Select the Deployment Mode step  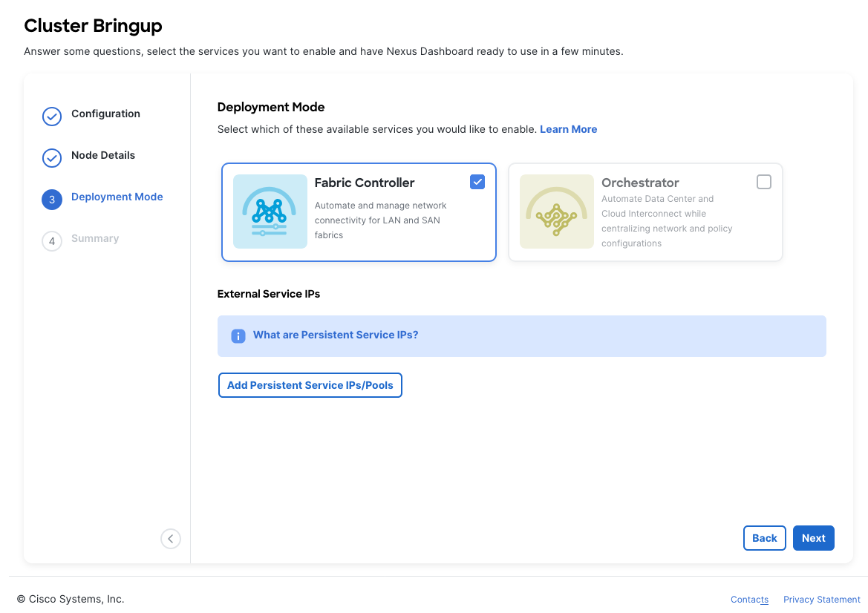[117, 197]
